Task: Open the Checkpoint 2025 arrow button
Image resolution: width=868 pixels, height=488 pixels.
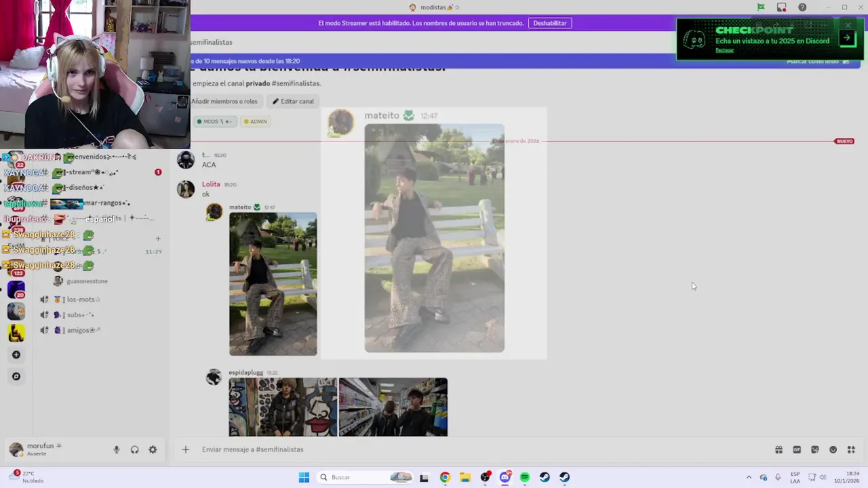Action: [x=847, y=39]
